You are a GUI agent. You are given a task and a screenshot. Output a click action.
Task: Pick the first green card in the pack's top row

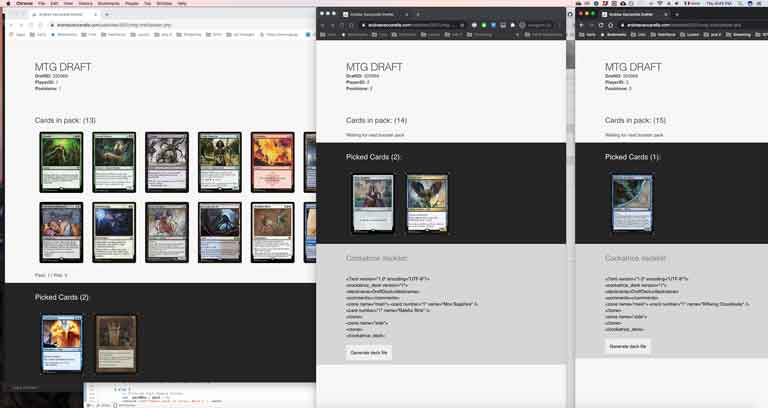61,162
